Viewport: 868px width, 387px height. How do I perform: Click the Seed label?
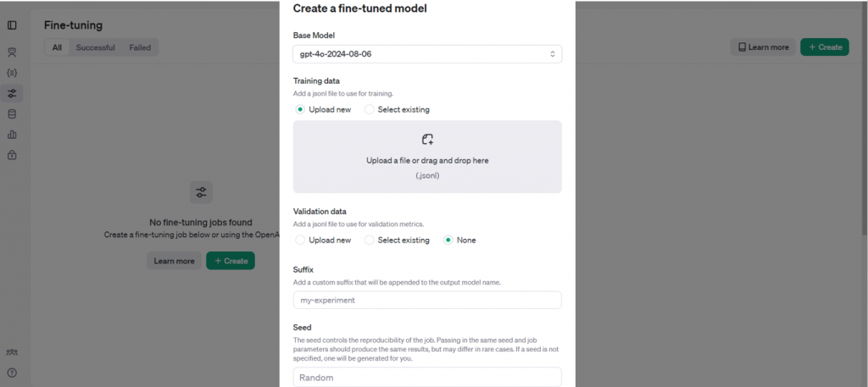(303, 327)
